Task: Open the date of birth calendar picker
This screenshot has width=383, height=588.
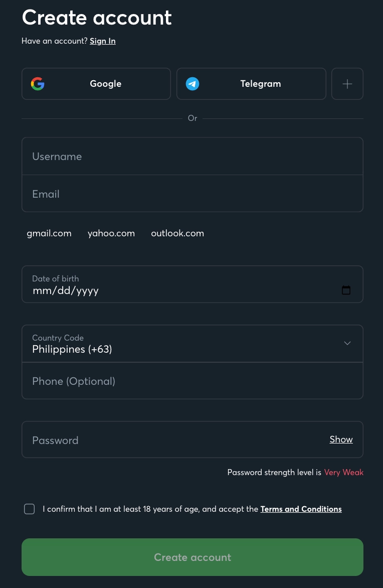Action: (346, 290)
